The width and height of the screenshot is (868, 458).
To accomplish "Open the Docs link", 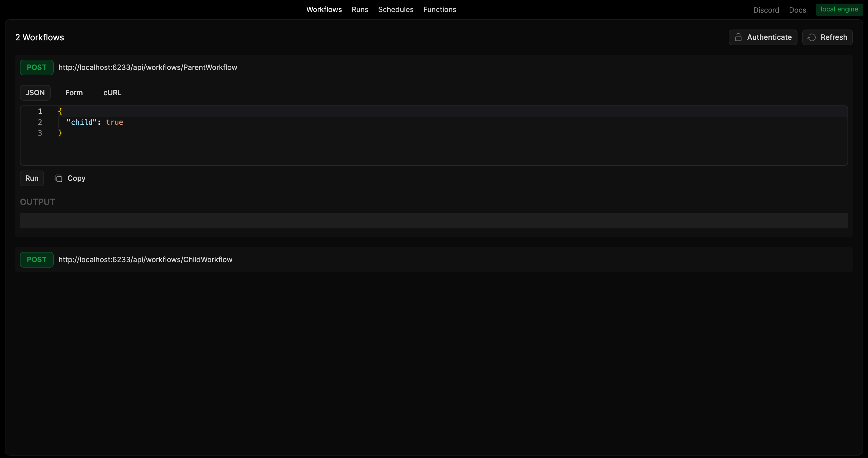I will click(x=797, y=10).
